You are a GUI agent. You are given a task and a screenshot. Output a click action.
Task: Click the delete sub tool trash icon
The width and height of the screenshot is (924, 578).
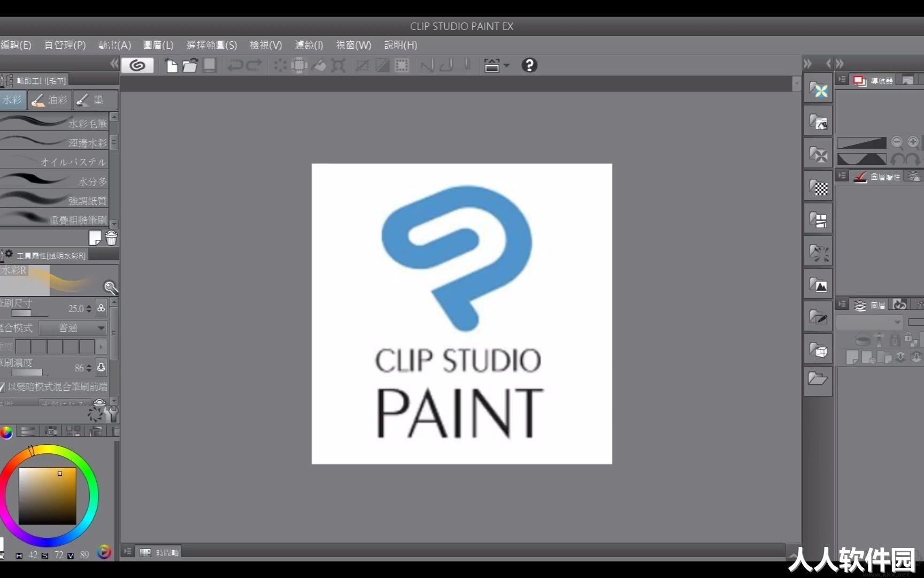(111, 238)
